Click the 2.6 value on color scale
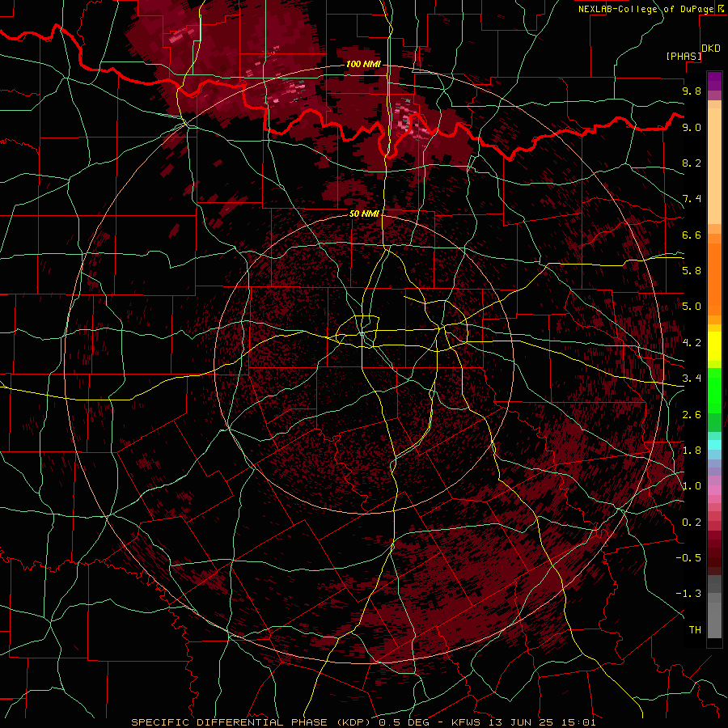 coord(692,415)
